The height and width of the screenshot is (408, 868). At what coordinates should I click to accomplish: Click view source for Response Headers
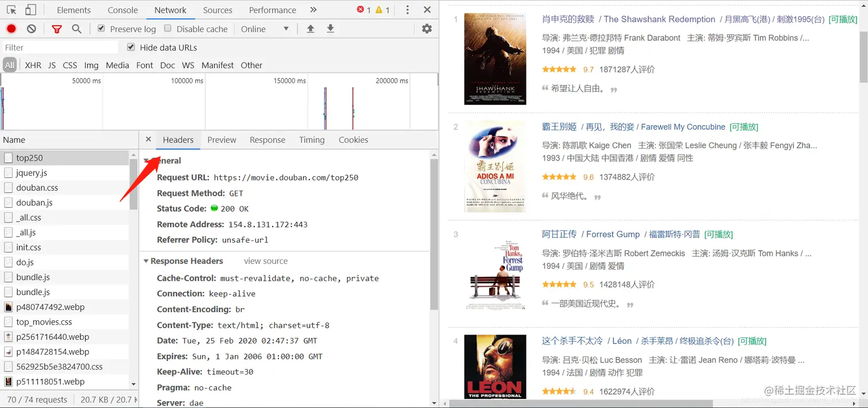266,261
